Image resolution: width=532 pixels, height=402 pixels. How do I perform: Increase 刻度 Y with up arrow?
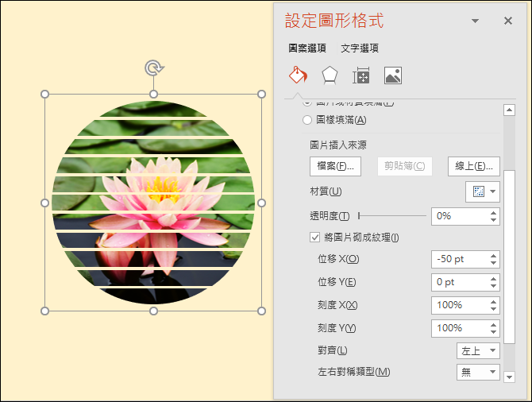(493, 325)
